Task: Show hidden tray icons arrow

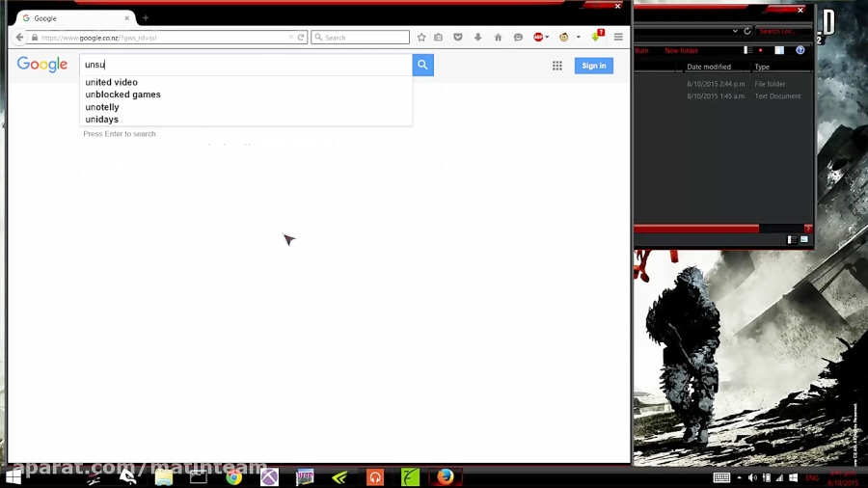Action: coord(739,477)
